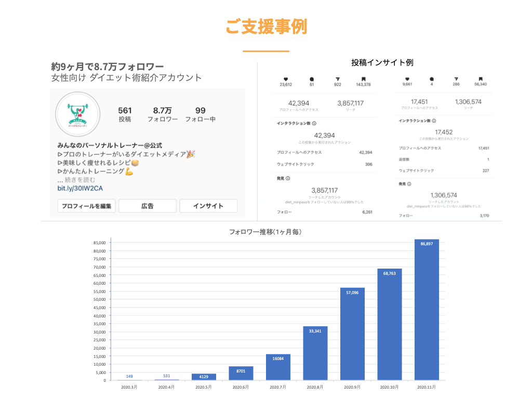Screen dimensions: 532x399
Task: Click the 561 投稿 count
Action: pyautogui.click(x=125, y=114)
